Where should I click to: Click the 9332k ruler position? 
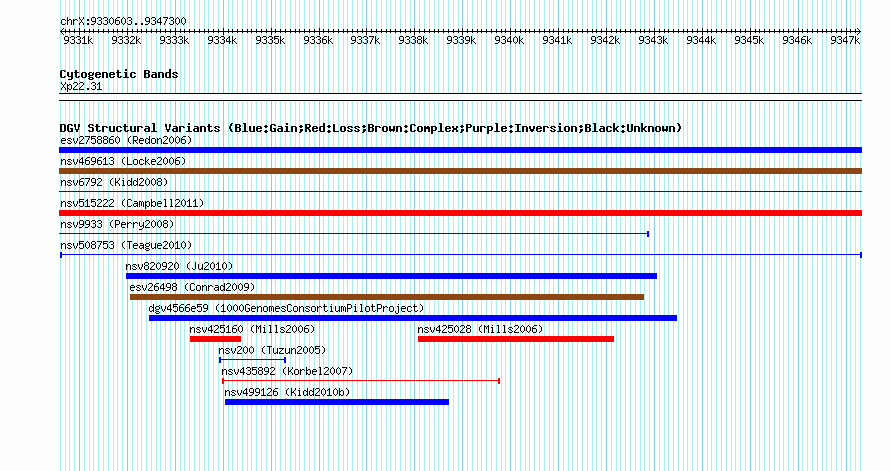(126, 40)
